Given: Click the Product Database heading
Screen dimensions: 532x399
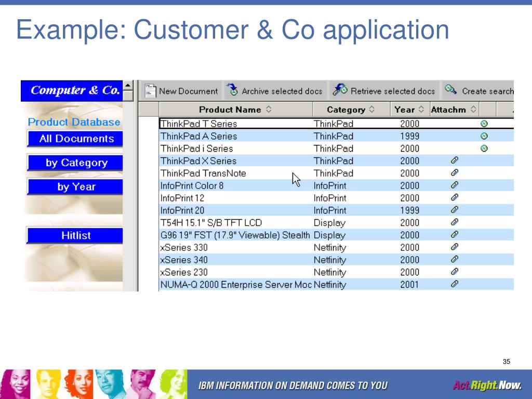Looking at the screenshot, I should 74,122.
